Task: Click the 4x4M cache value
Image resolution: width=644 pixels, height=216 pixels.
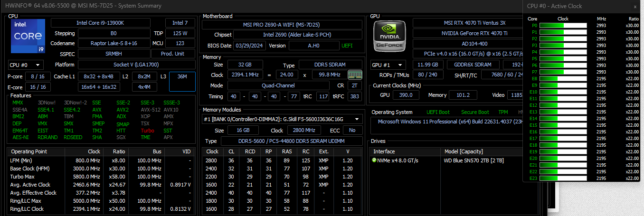Action: (144, 87)
